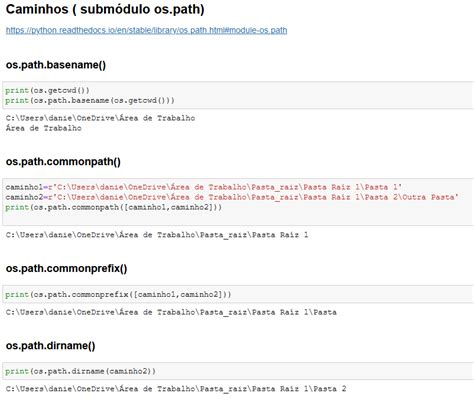474x400 pixels.
Task: Click the caminho2 assignment code line
Action: 232,197
